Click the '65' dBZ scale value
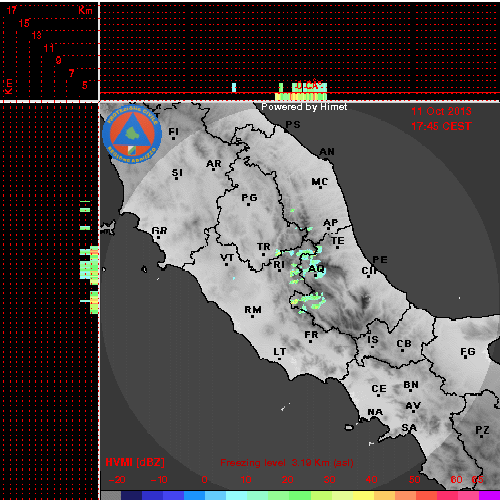 coord(477,480)
